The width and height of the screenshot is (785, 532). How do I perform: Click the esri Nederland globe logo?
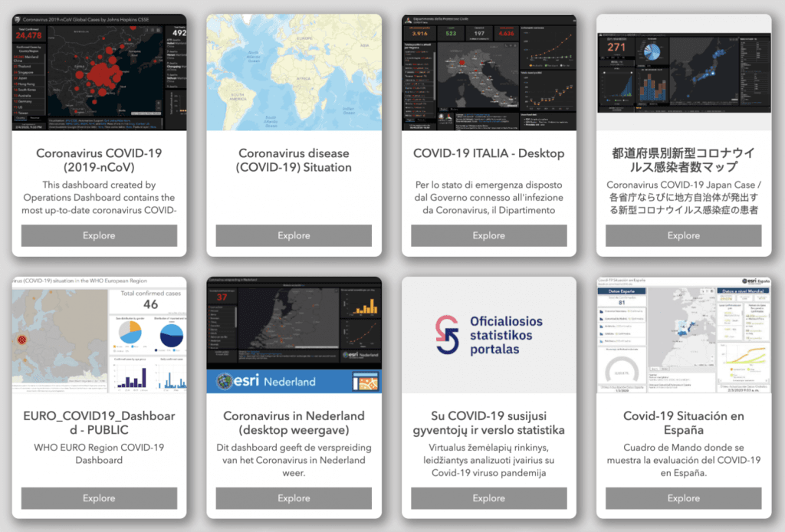[225, 381]
